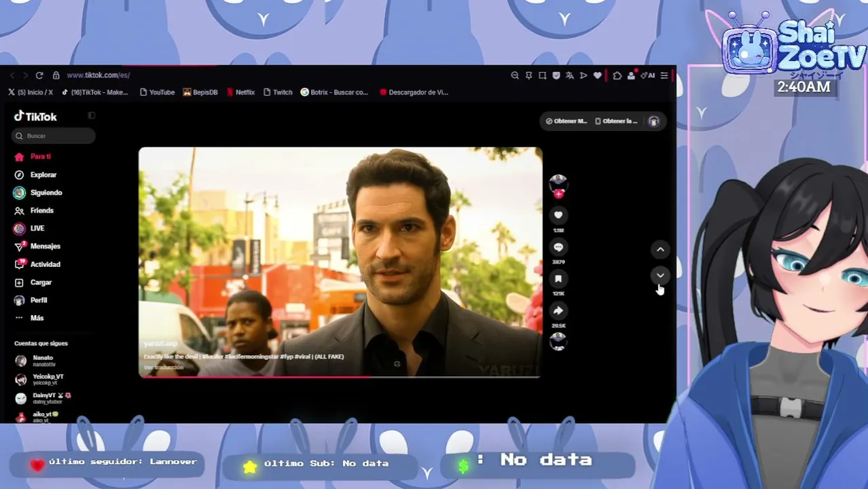
Task: Open the BepisDB bookmark
Action: tap(200, 92)
